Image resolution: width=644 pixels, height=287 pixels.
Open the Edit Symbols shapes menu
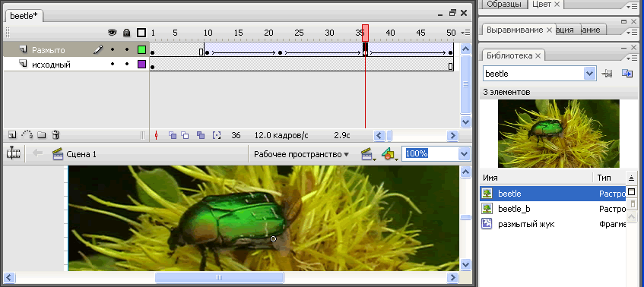click(389, 154)
